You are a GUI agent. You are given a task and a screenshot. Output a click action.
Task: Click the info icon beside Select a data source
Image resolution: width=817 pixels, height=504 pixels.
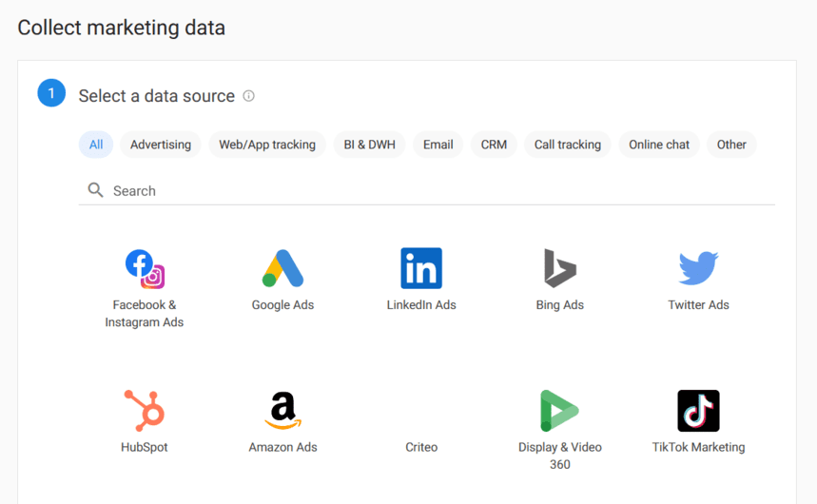(249, 96)
